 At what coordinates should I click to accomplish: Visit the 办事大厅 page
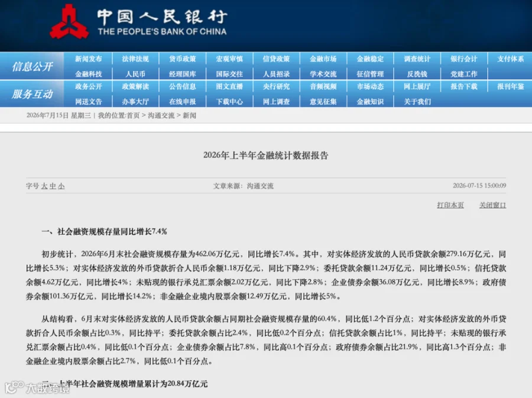pos(135,102)
